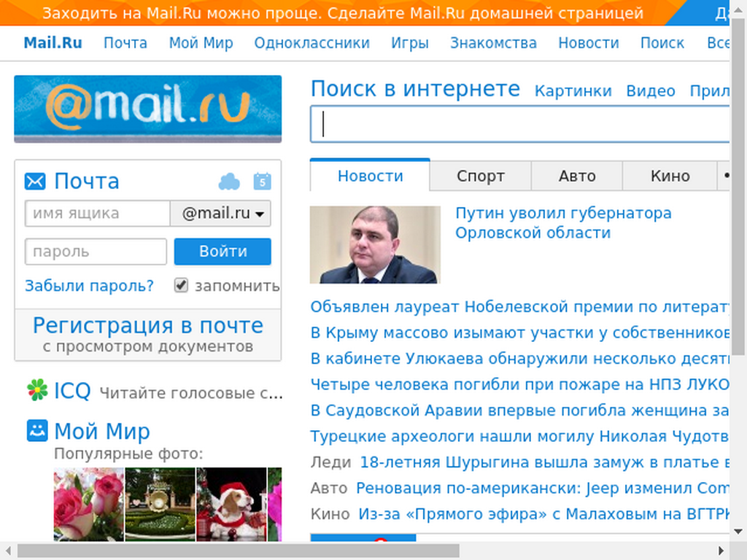The width and height of the screenshot is (747, 560).
Task: Click the Кино category label before Из-за
Action: 330,514
